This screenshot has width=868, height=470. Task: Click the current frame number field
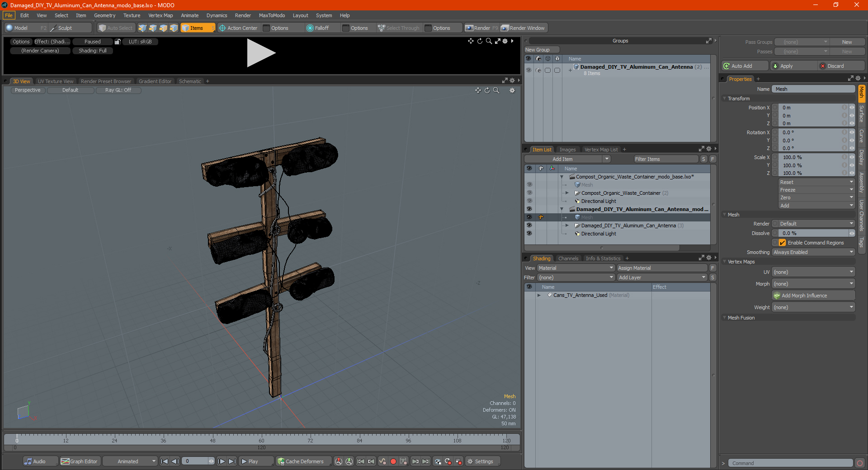(195, 461)
